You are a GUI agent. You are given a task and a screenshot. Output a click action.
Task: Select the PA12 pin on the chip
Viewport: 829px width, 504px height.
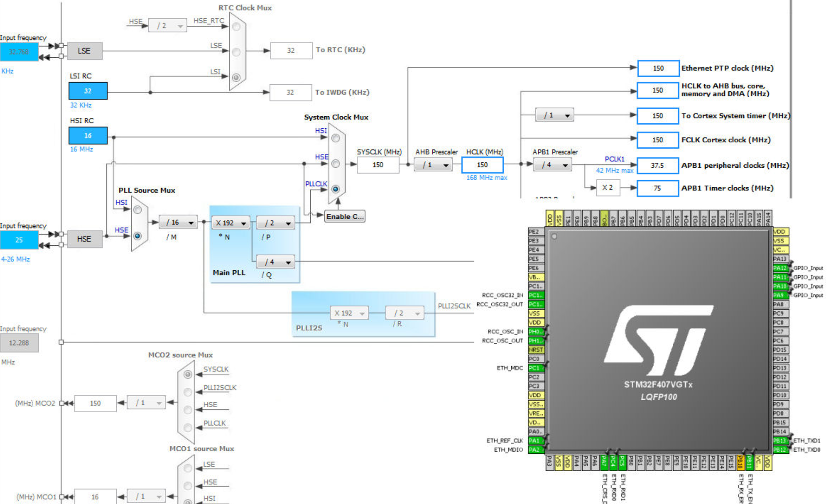[780, 268]
